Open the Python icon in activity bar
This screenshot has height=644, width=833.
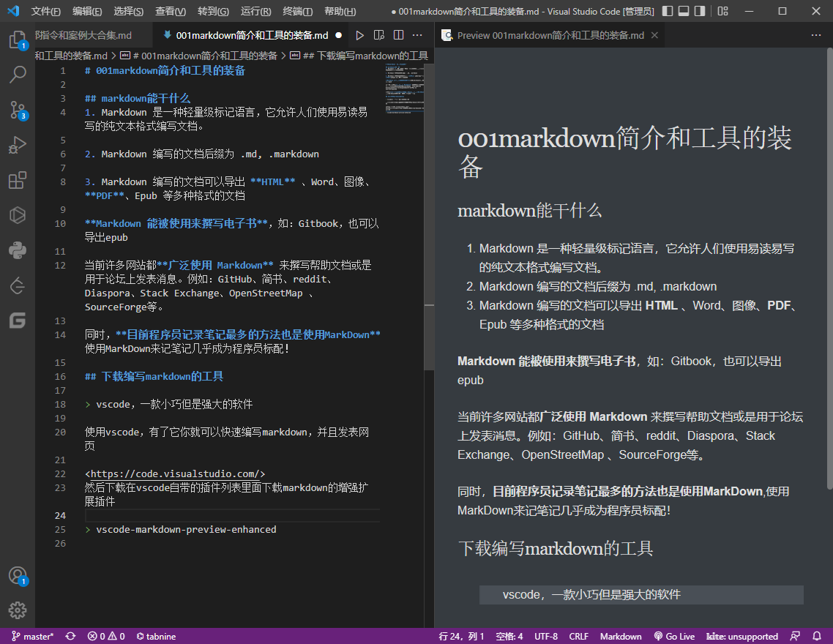[x=18, y=250]
